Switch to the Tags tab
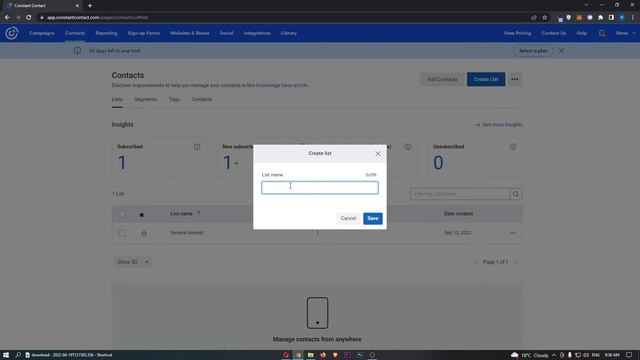 pyautogui.click(x=174, y=100)
